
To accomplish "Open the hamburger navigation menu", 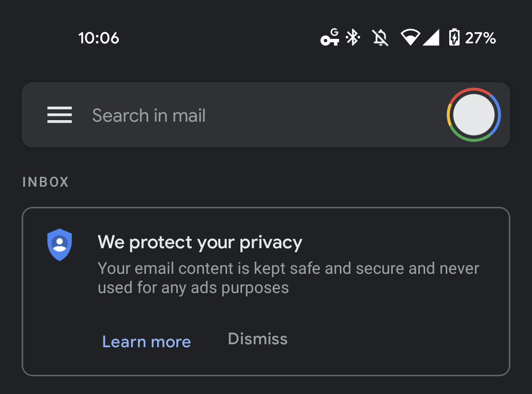I will [60, 115].
